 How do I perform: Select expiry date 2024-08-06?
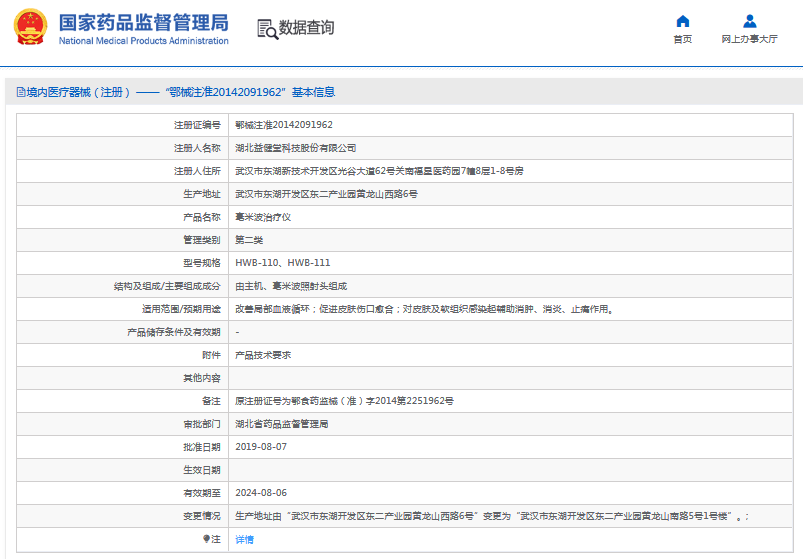[x=261, y=493]
